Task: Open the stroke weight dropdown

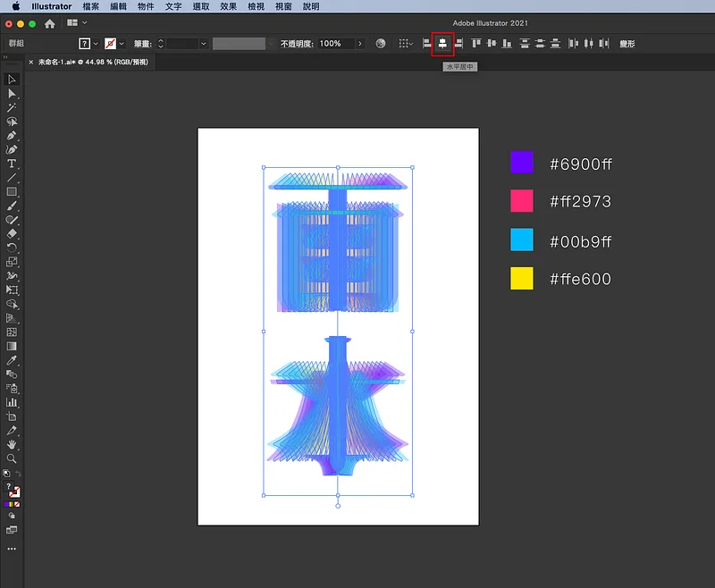Action: pyautogui.click(x=204, y=44)
